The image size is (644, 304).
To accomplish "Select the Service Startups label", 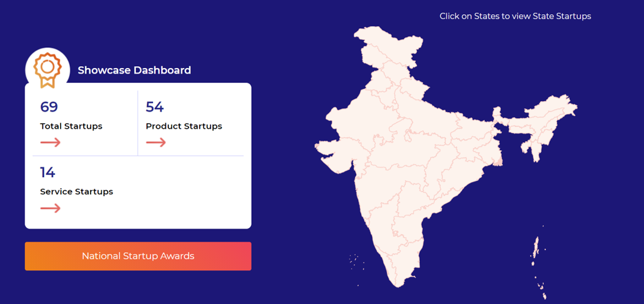I will [77, 192].
